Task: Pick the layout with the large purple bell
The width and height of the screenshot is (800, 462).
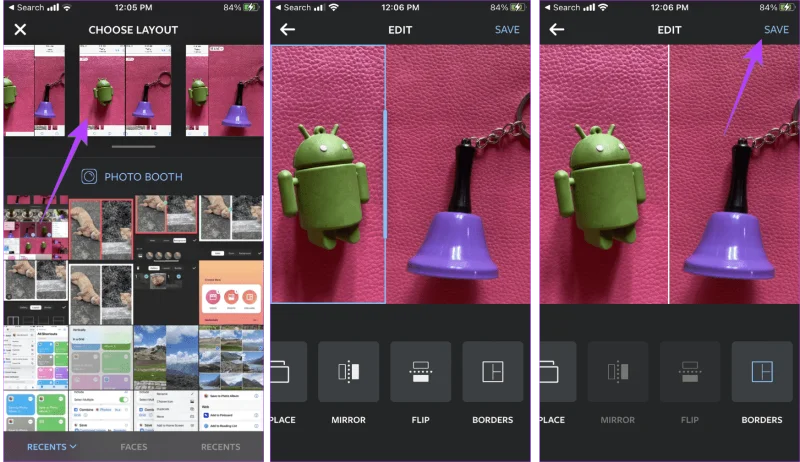Action: (224, 91)
